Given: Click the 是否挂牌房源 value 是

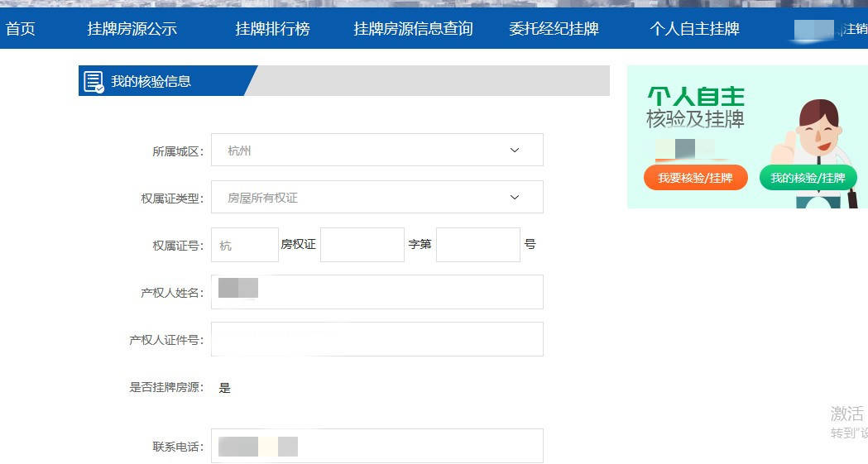Looking at the screenshot, I should 224,388.
